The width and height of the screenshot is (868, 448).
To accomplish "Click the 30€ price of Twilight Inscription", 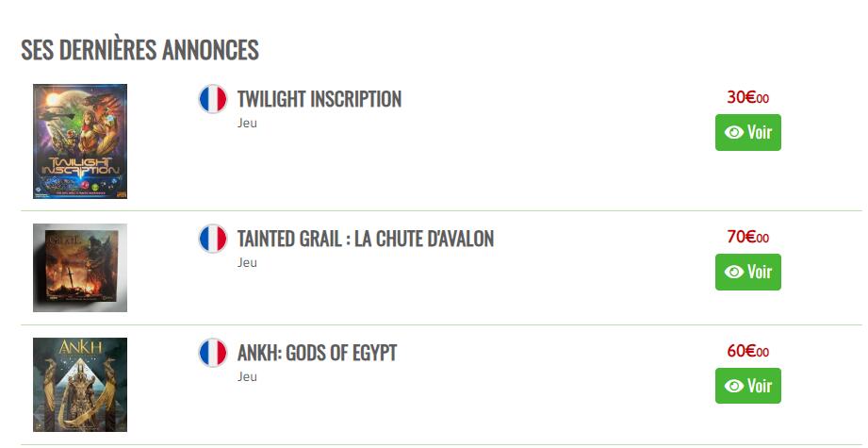I will point(748,97).
